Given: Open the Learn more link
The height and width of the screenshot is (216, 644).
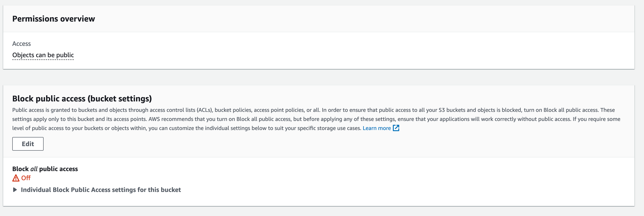Looking at the screenshot, I should (376, 128).
